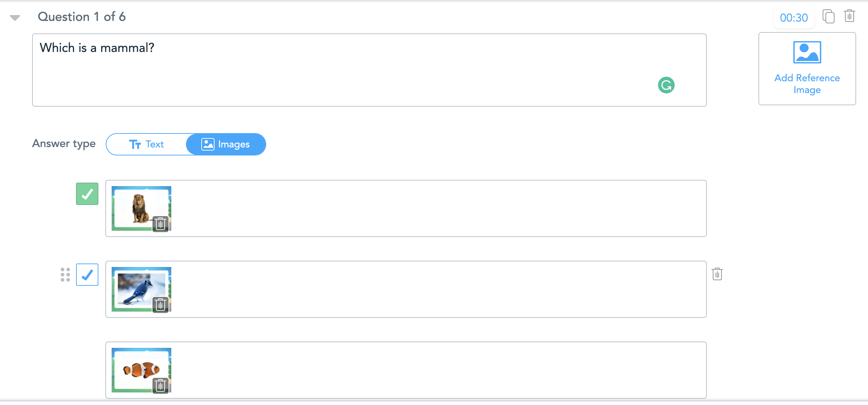The height and width of the screenshot is (405, 868).
Task: Click the "Which is a mammal?" question field
Action: 349,70
